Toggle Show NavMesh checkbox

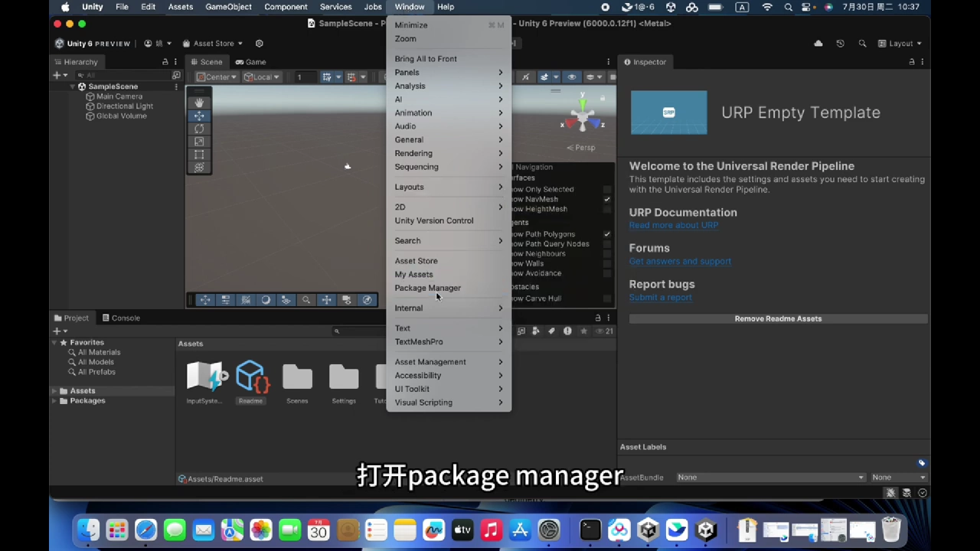click(x=606, y=199)
